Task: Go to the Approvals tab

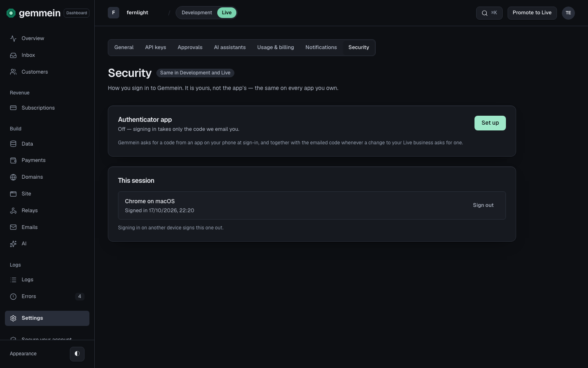Action: pyautogui.click(x=190, y=47)
